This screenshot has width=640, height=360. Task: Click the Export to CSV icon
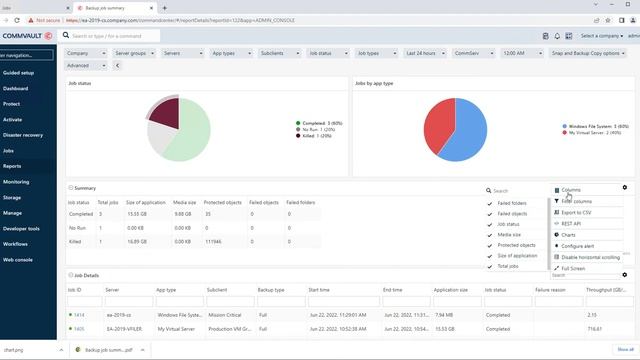click(x=556, y=212)
